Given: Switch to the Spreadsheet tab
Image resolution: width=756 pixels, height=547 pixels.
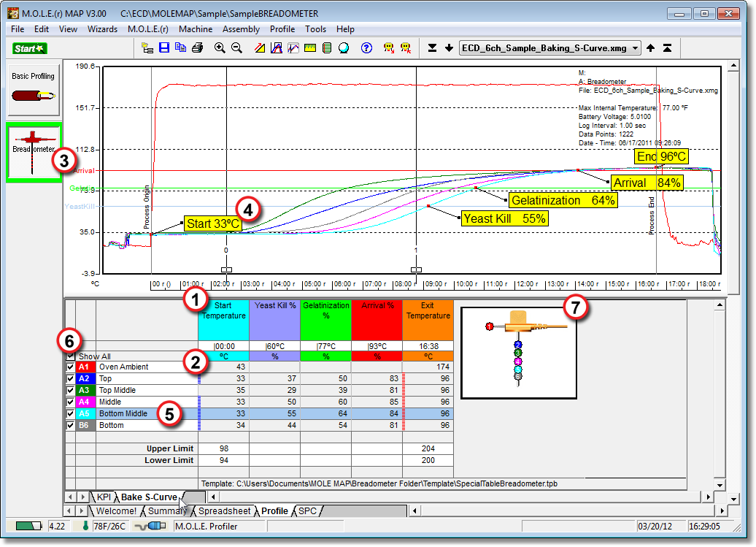Looking at the screenshot, I should (224, 510).
